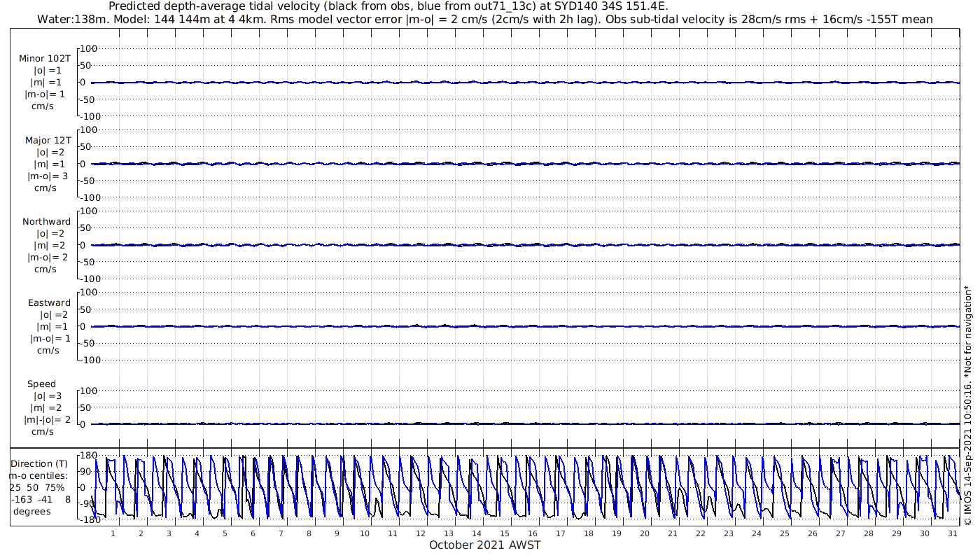The width and height of the screenshot is (980, 560).
Task: Select the "Direction (T)" panel label
Action: pyautogui.click(x=41, y=463)
